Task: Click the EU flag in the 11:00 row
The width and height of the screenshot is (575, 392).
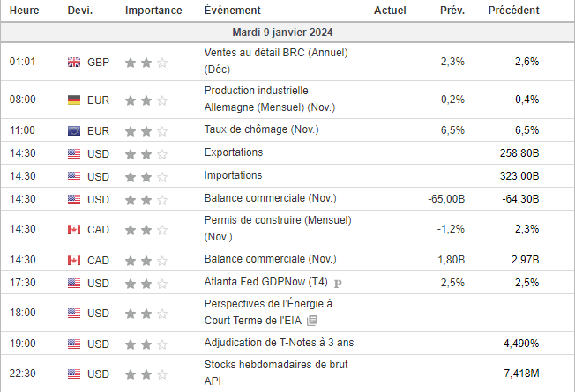Action: pyautogui.click(x=74, y=130)
